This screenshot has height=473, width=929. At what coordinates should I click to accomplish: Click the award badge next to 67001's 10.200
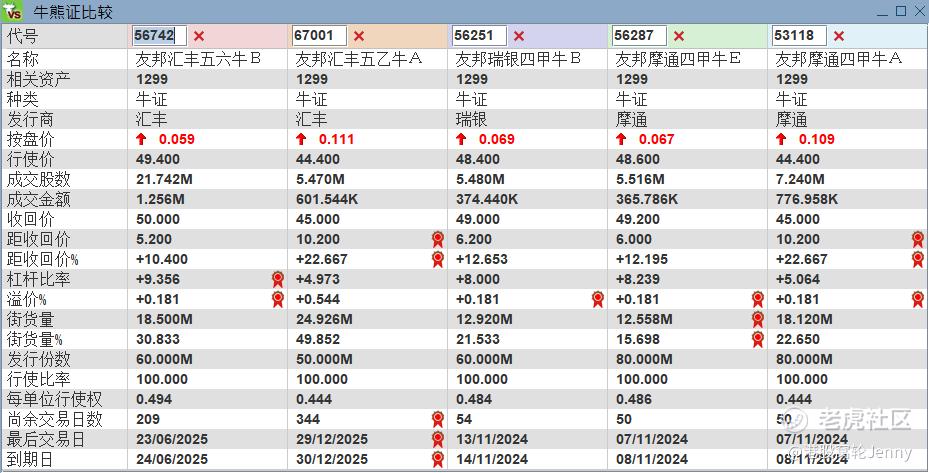438,239
